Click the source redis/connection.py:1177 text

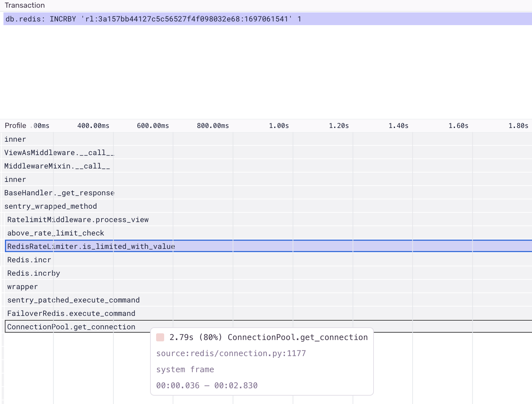[231, 353]
